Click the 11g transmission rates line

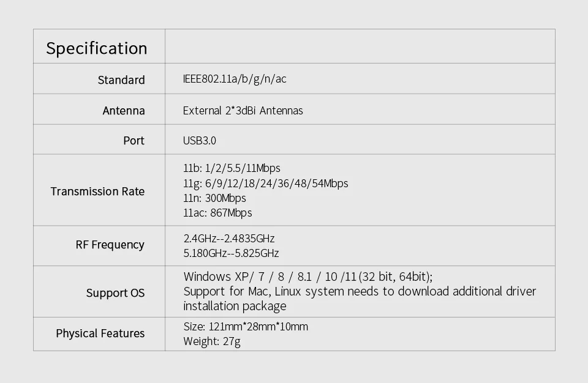click(265, 183)
